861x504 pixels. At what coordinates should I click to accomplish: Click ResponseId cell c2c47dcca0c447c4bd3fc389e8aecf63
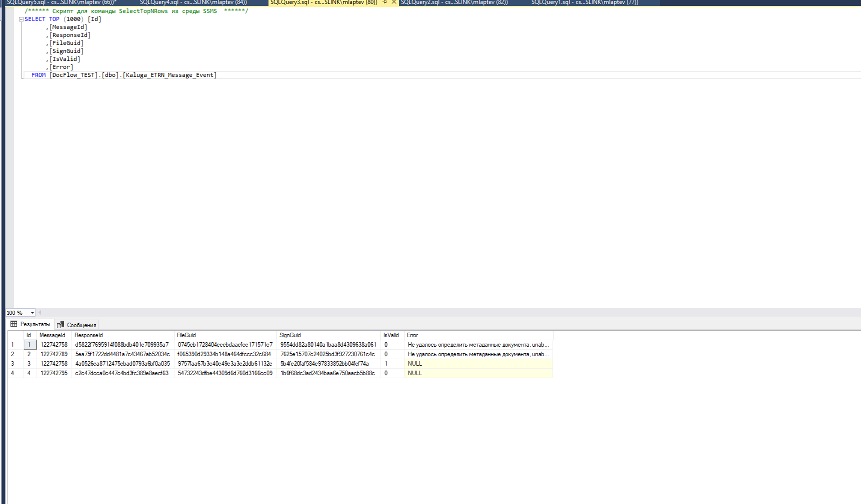click(x=123, y=373)
